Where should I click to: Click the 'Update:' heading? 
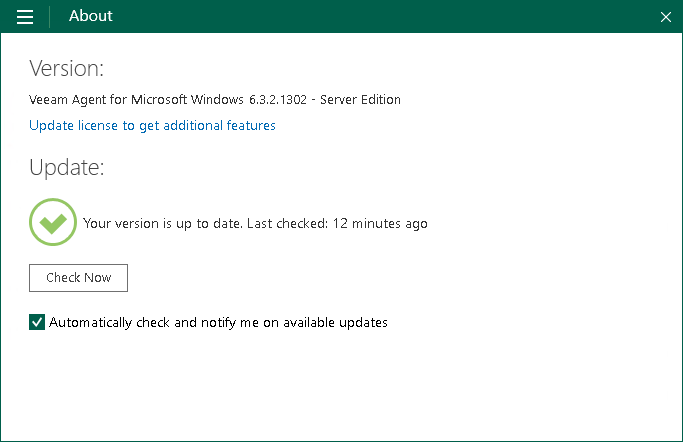coord(66,167)
